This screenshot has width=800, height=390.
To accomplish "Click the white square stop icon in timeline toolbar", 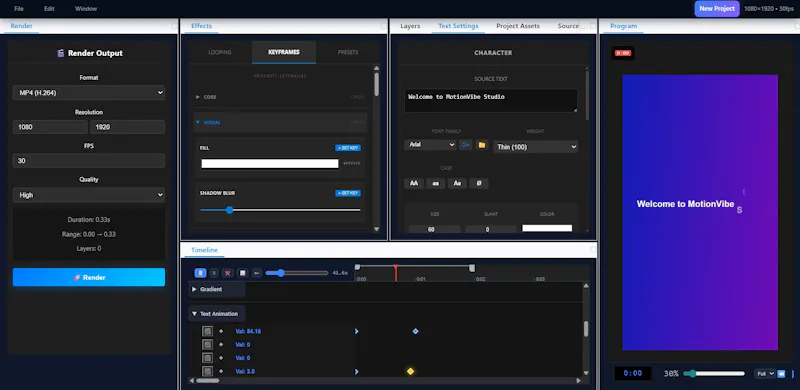I will [x=242, y=273].
